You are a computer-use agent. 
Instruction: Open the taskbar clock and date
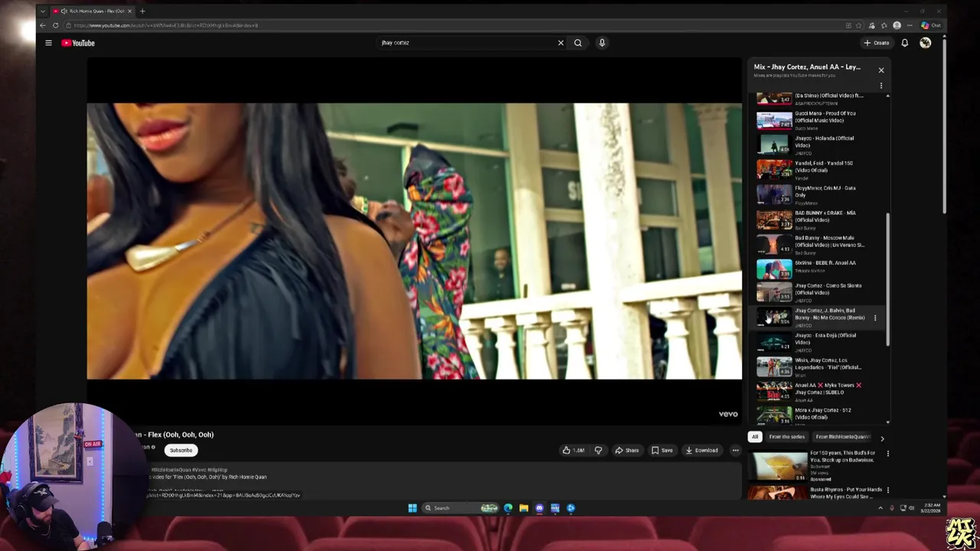click(x=931, y=507)
